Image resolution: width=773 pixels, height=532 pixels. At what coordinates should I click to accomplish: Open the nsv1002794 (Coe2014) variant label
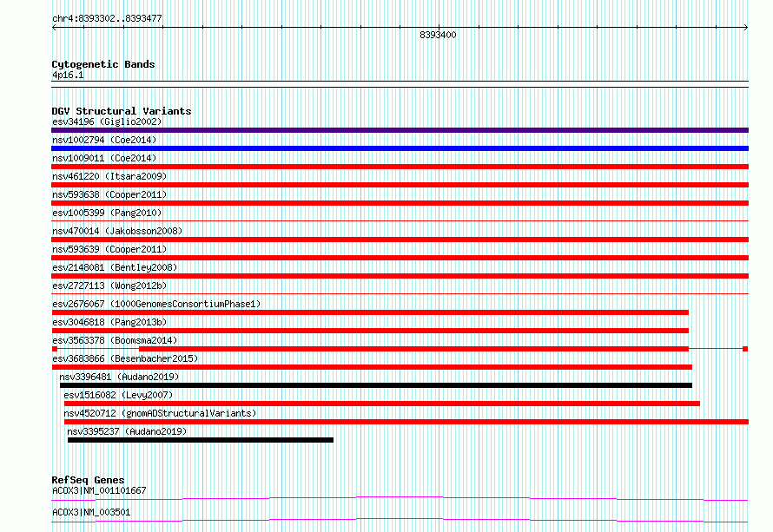point(104,140)
